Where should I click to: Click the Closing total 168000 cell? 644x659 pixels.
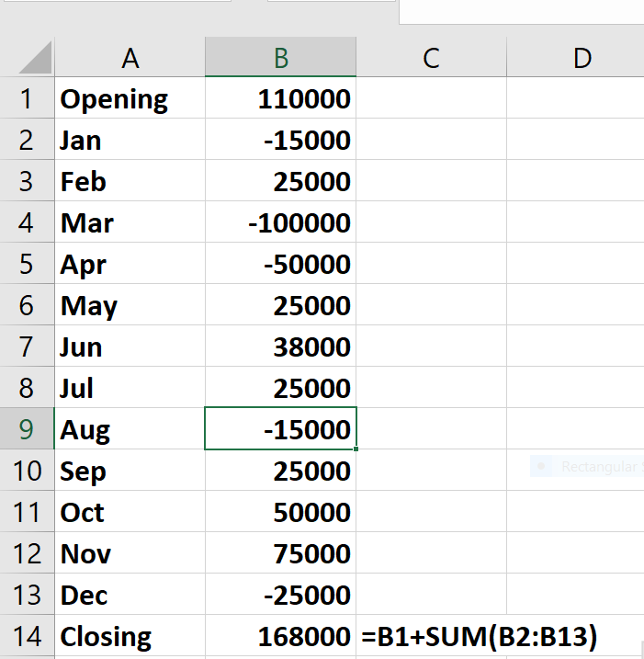click(x=280, y=636)
